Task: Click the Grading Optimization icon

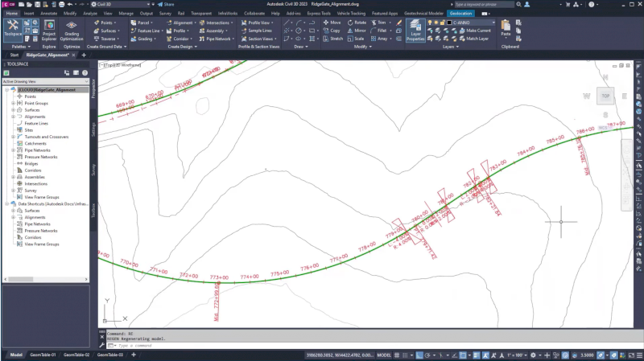Action: pos(72,31)
